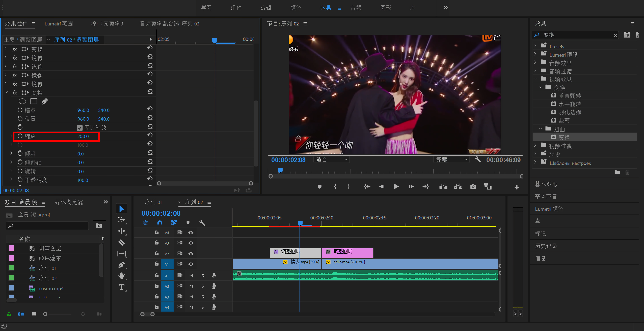Click project panel search field

47,226
